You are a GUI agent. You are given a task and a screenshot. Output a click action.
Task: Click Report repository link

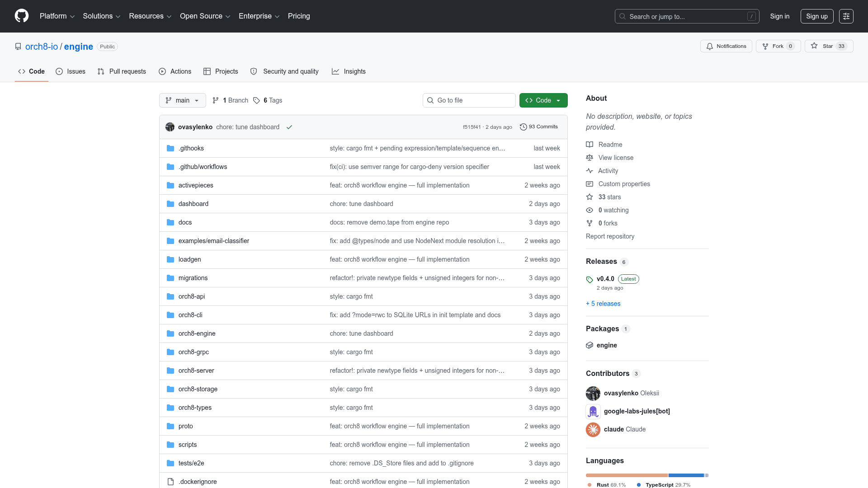[610, 236]
